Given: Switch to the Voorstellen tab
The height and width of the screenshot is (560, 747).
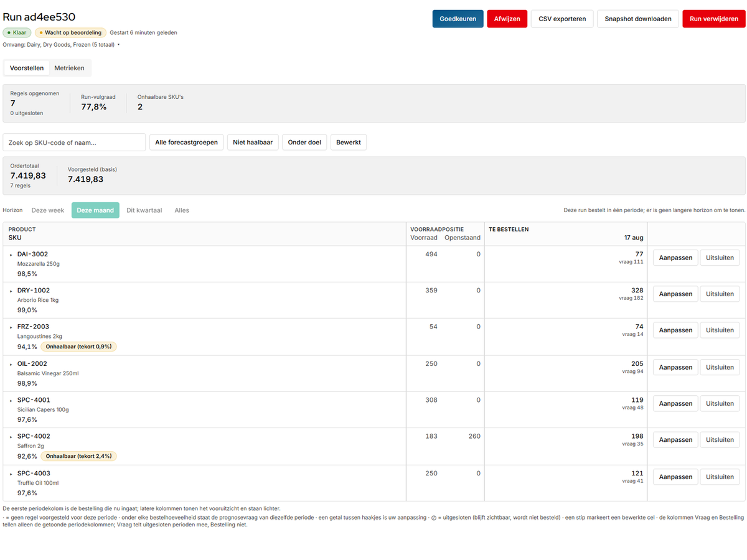Looking at the screenshot, I should (x=27, y=68).
